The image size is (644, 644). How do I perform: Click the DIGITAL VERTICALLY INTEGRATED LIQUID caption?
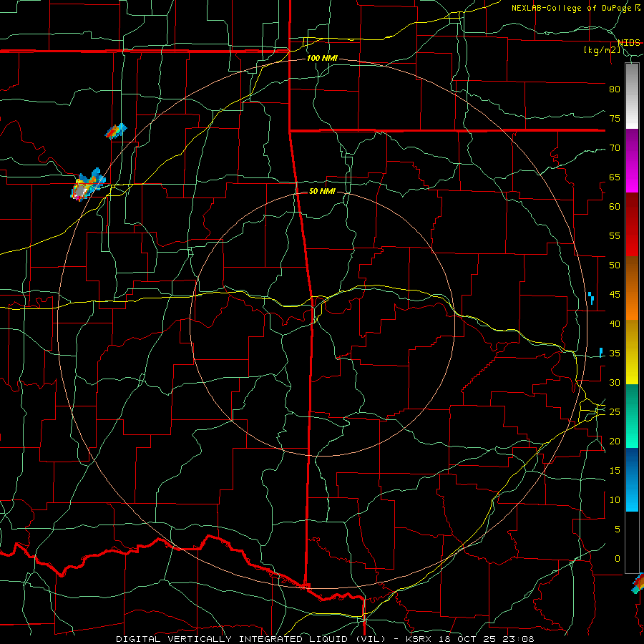[x=250, y=639]
